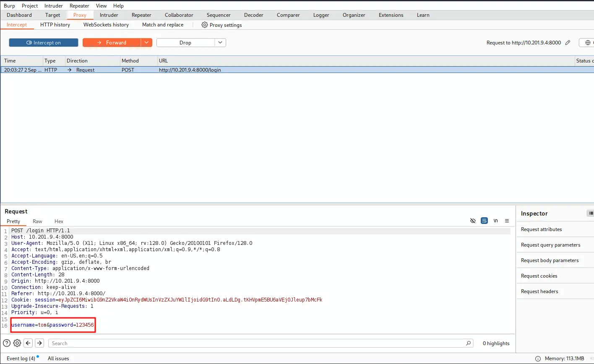This screenshot has width=594, height=364.
Task: Click the magnifier icon in search box
Action: (x=468, y=343)
